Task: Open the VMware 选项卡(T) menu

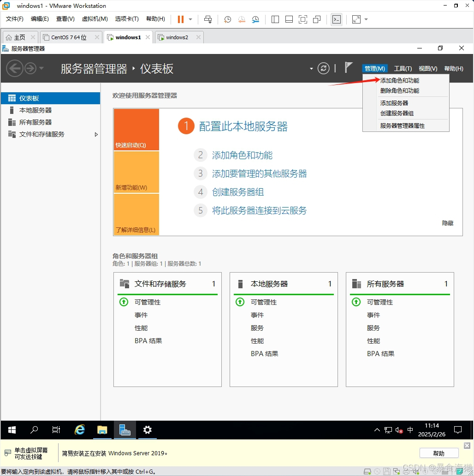Action: (127, 19)
